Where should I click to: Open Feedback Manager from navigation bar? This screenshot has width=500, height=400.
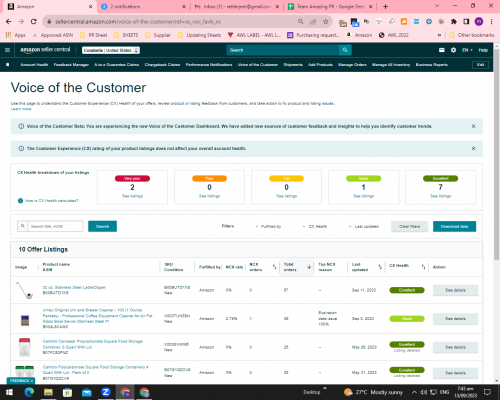click(71, 65)
